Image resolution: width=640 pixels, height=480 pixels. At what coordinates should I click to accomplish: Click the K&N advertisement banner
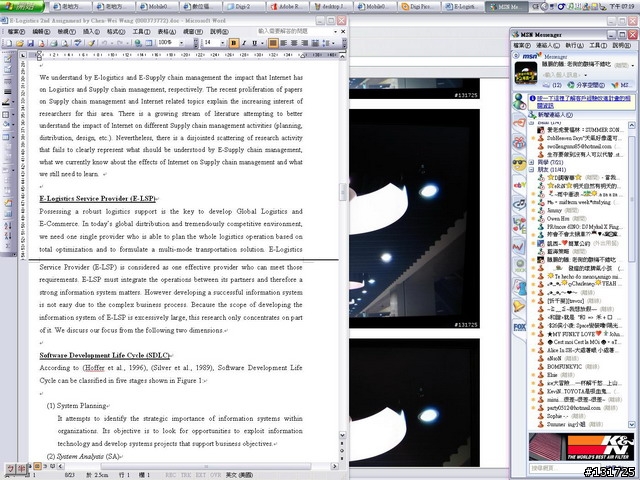pos(581,447)
